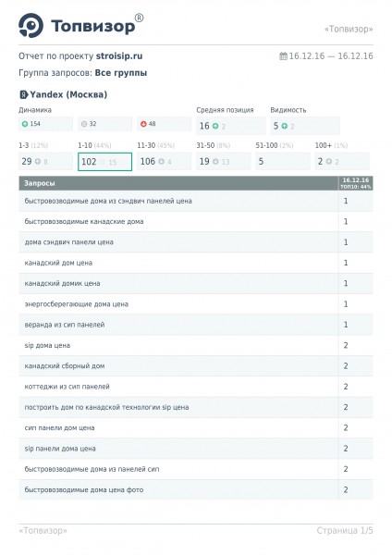Click query 'веранда из сип панелей'
Image resolution: width=392 pixels, height=555 pixels.
(x=65, y=325)
